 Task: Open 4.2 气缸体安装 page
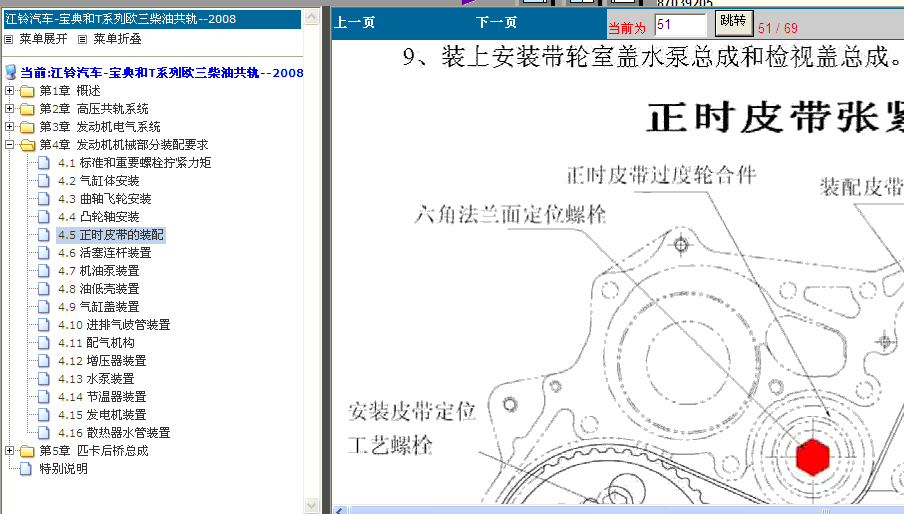(x=99, y=180)
